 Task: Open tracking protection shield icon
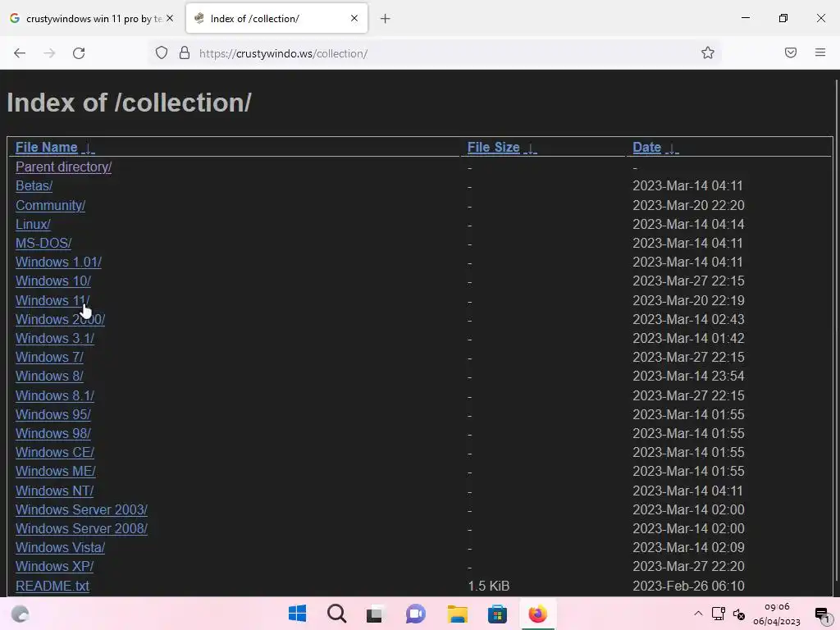coord(162,53)
